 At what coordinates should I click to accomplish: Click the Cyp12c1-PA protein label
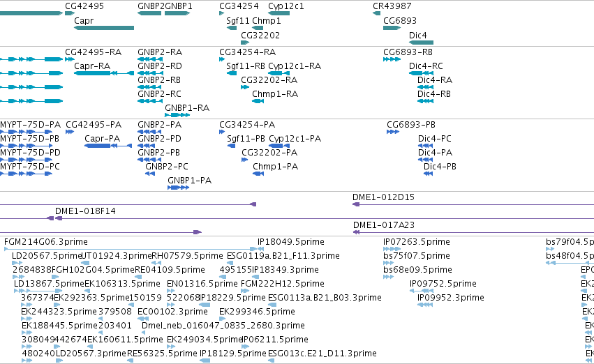pyautogui.click(x=295, y=139)
